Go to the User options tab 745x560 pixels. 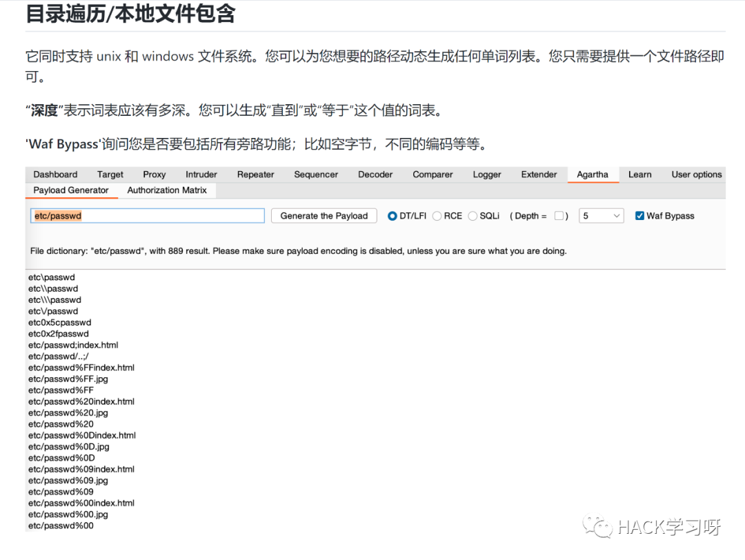click(x=697, y=174)
